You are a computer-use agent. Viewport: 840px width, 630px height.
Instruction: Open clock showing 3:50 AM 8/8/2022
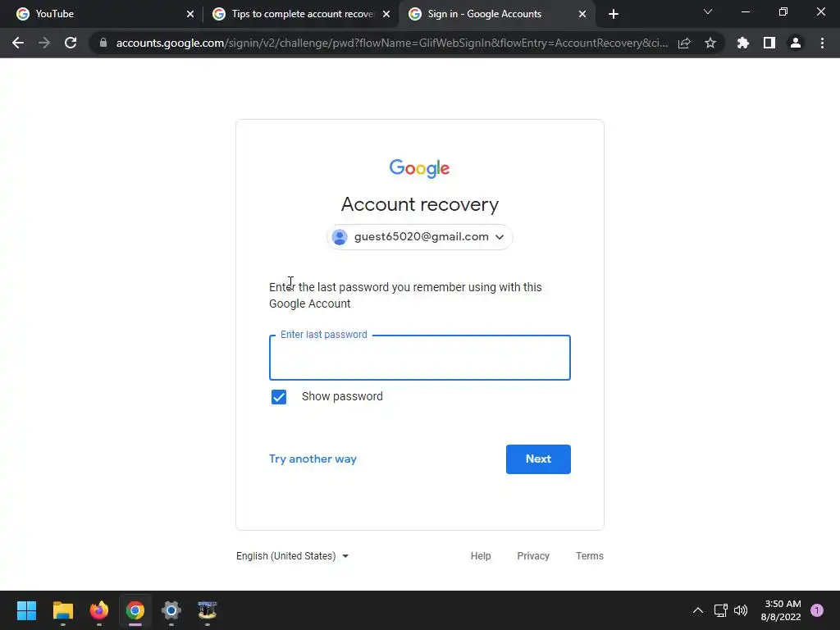click(x=781, y=610)
